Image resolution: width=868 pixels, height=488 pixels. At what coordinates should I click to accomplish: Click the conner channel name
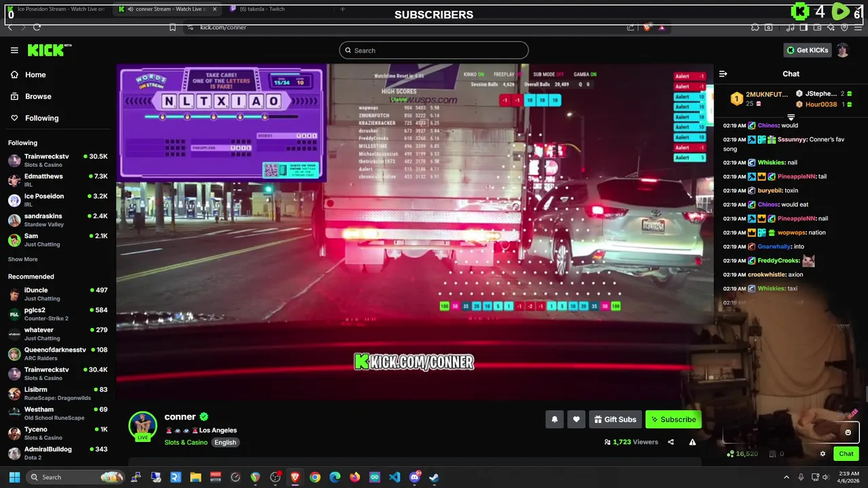(x=180, y=417)
